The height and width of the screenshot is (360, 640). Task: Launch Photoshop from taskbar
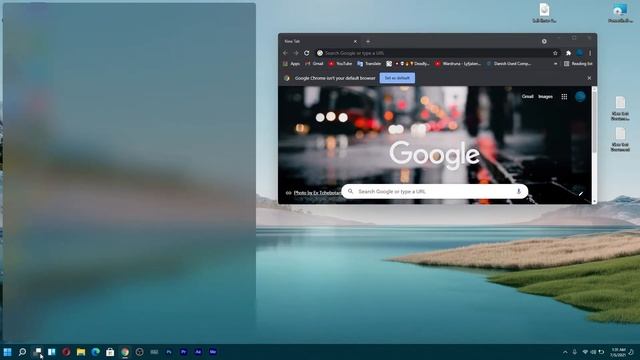[169, 352]
